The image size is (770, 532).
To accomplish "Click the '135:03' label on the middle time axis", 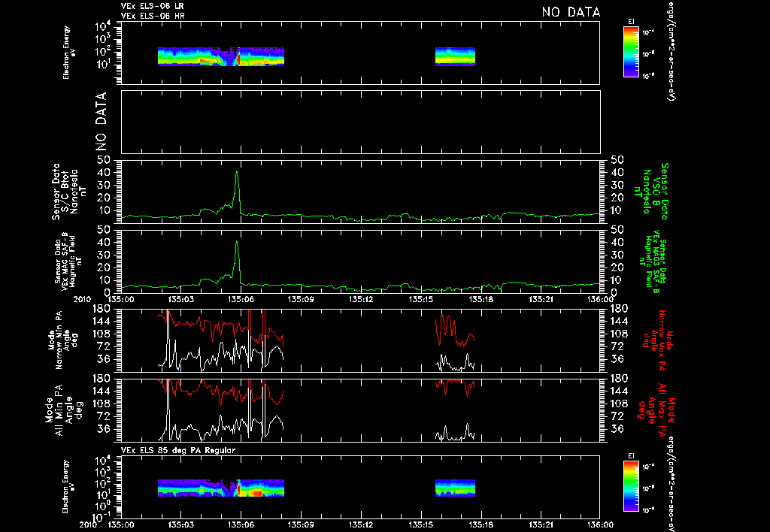I will 181,299.
